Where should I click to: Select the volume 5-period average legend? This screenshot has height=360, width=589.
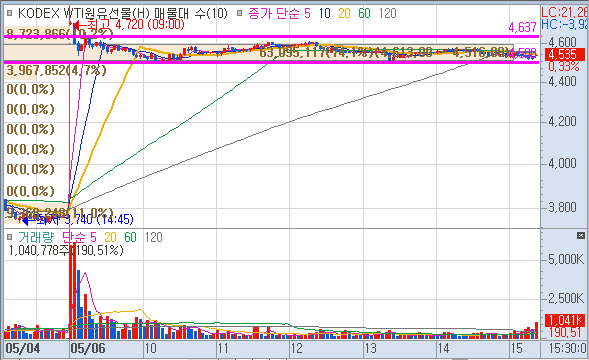coord(93,237)
